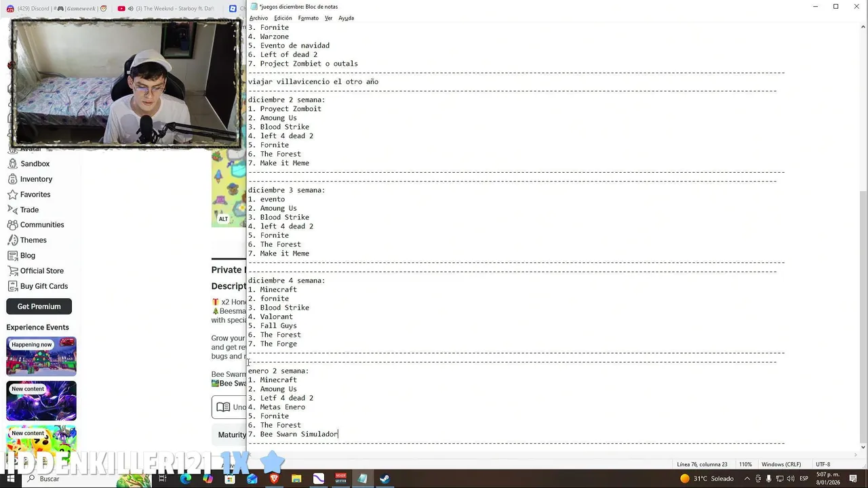Open the weather widget showing 31°C Soleado
Viewport: 868px width, 488px height.
tap(707, 479)
